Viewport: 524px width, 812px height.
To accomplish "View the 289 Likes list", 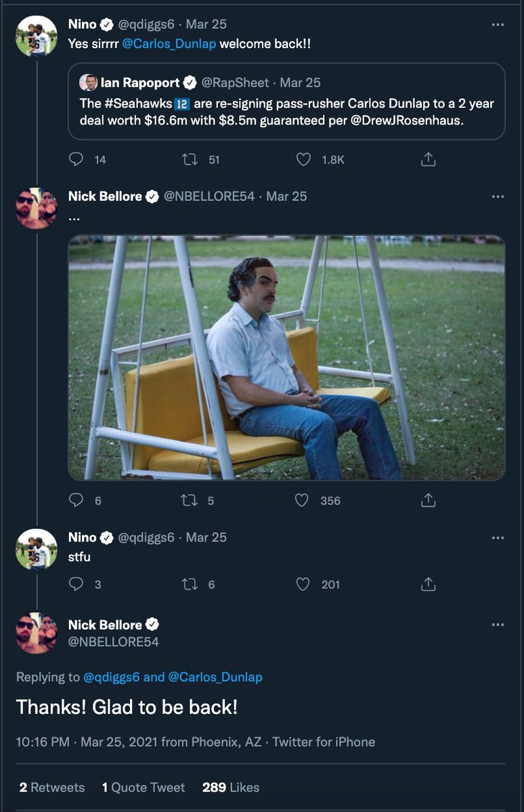I will coord(231,788).
